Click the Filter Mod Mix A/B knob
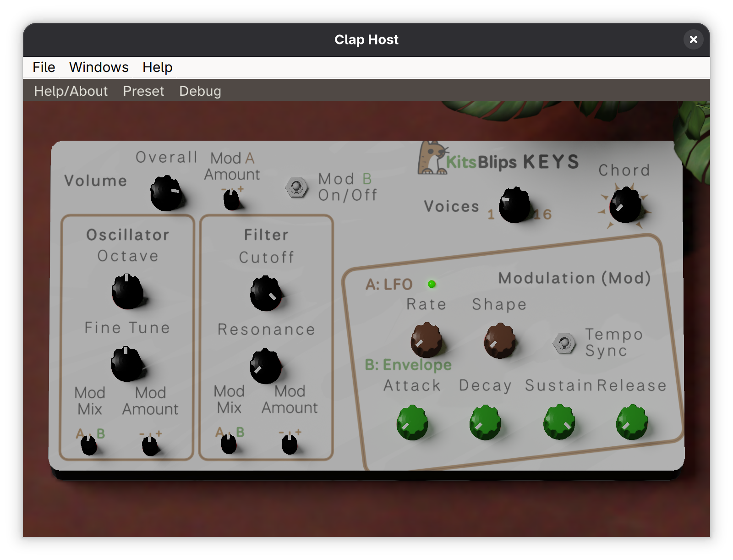Screen dimensions: 733x560 tap(229, 444)
